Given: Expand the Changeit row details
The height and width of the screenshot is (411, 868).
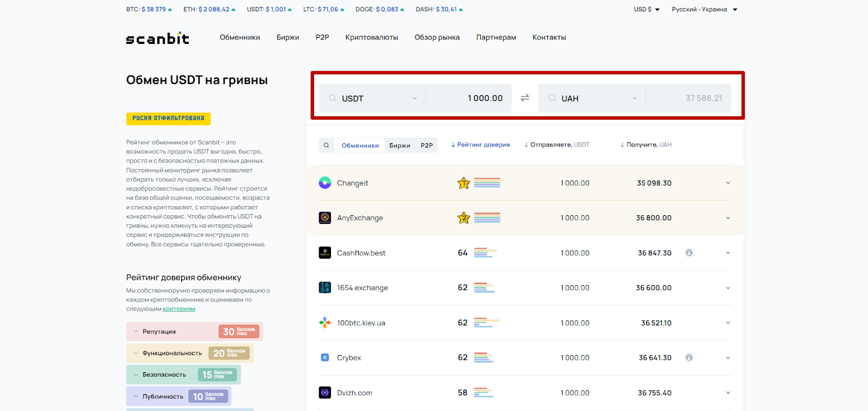Looking at the screenshot, I should 728,183.
